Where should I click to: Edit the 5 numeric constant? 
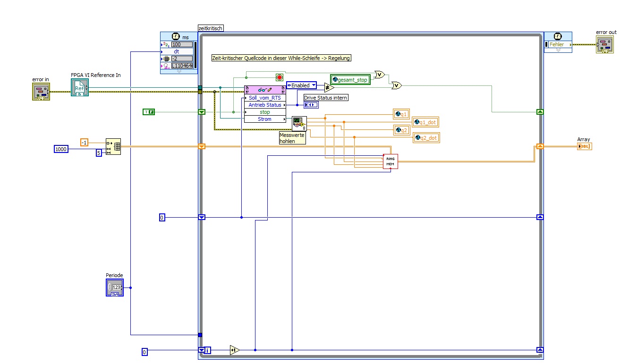[x=99, y=152]
